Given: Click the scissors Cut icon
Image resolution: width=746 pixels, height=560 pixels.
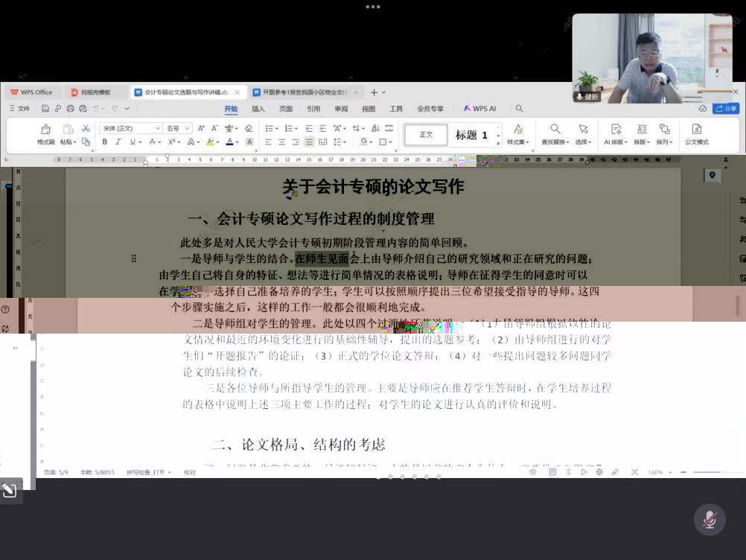Looking at the screenshot, I should 86,129.
